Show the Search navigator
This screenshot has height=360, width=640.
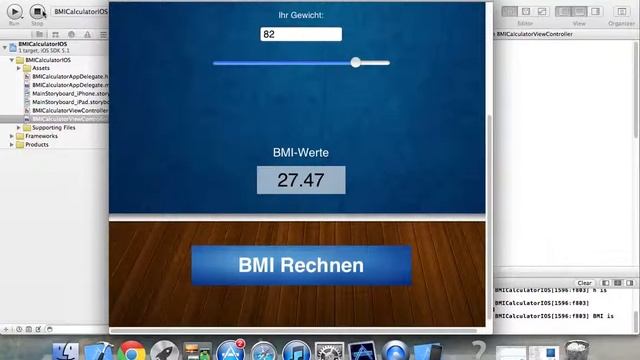pyautogui.click(x=71, y=35)
